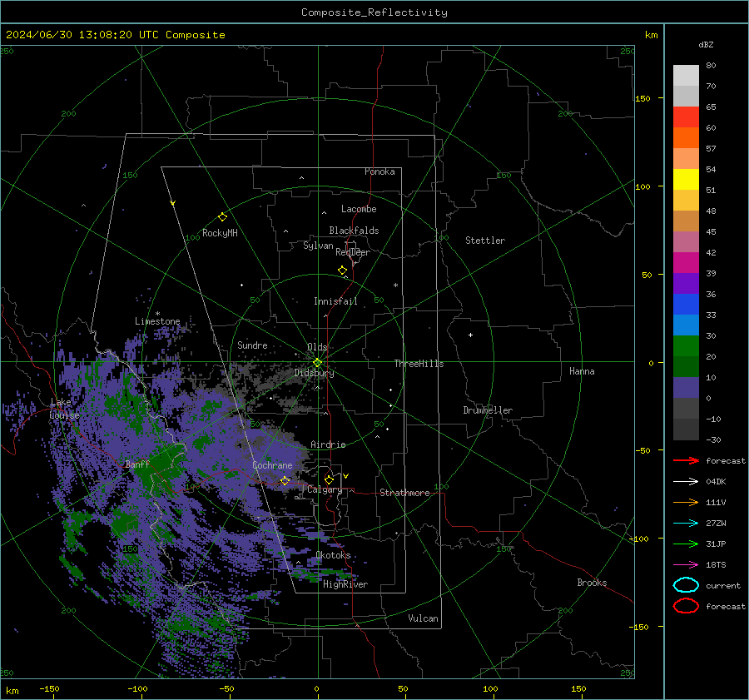This screenshot has height=700, width=749.
Task: Click the Okotoks city label
Action: coord(334,555)
